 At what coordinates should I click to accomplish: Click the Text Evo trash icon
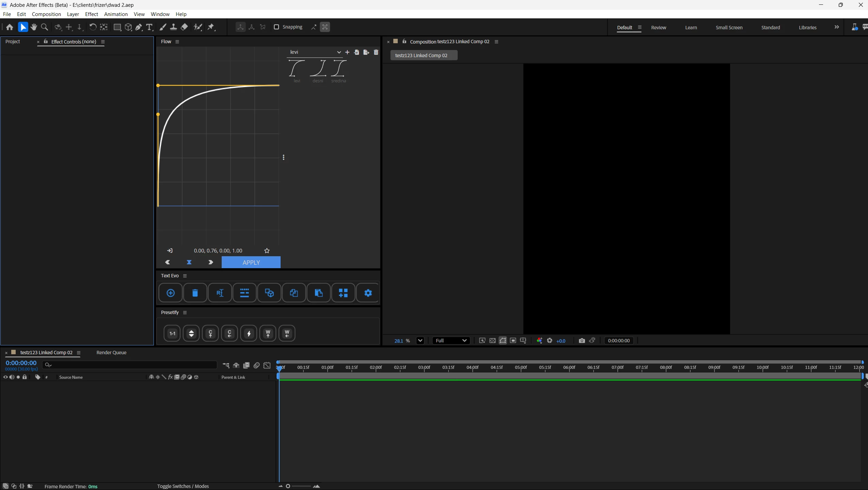(x=195, y=293)
